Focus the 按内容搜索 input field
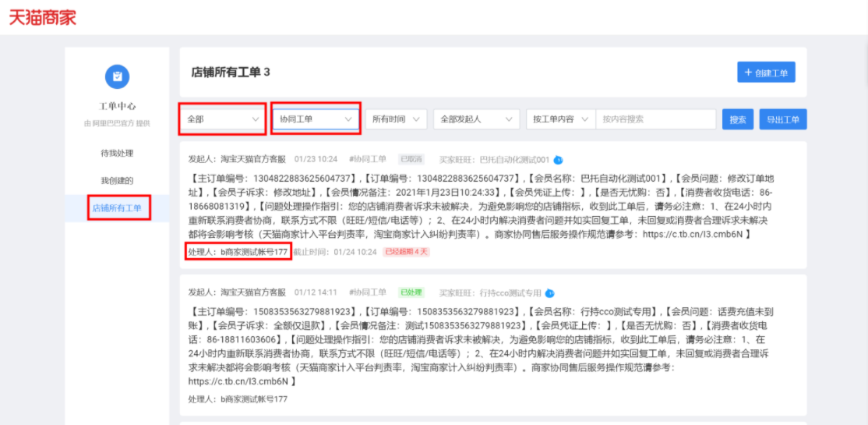Screen dimensions: 868x425 (x=656, y=119)
